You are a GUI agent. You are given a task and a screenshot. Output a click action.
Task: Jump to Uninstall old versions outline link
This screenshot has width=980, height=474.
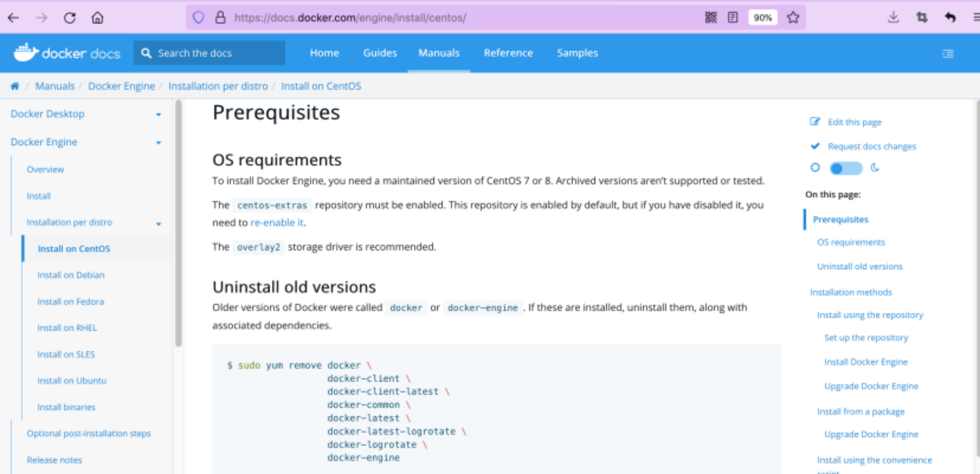pyautogui.click(x=859, y=266)
